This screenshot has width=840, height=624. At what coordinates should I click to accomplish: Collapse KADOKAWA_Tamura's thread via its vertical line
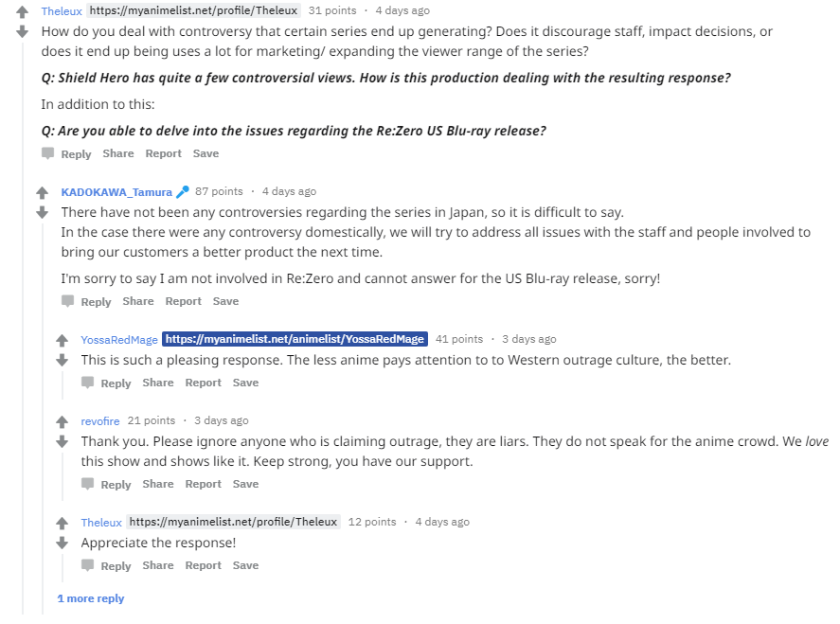tap(43, 418)
